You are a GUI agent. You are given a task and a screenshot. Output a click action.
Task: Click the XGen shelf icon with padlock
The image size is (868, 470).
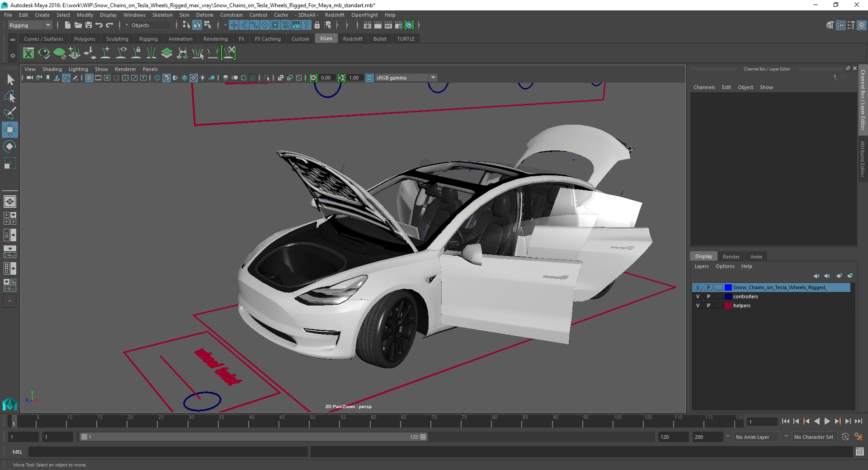136,53
